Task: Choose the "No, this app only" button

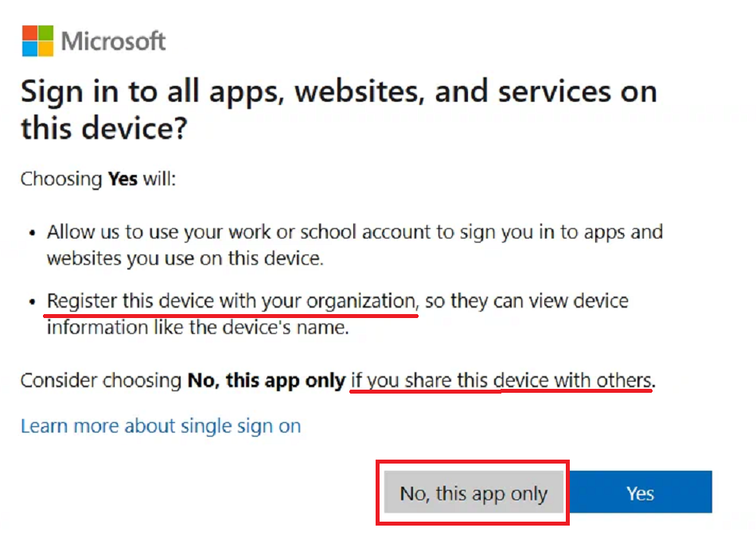Action: [473, 494]
